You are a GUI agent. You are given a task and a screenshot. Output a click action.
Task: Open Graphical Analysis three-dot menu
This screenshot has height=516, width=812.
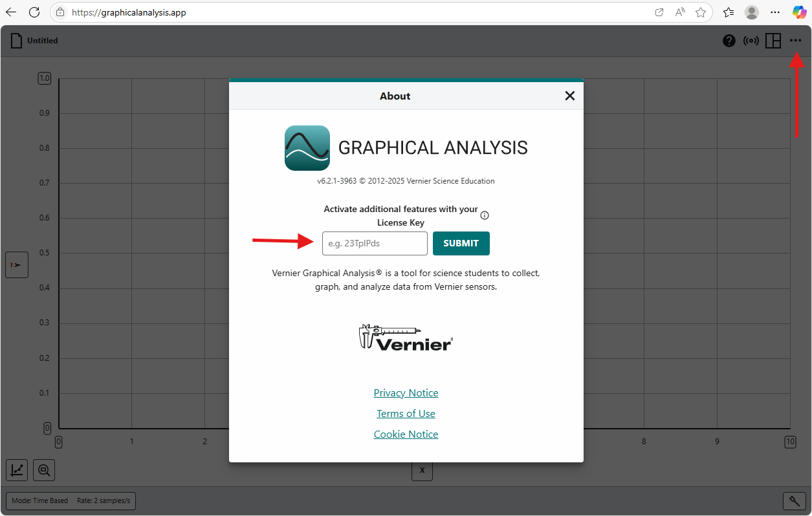click(796, 41)
